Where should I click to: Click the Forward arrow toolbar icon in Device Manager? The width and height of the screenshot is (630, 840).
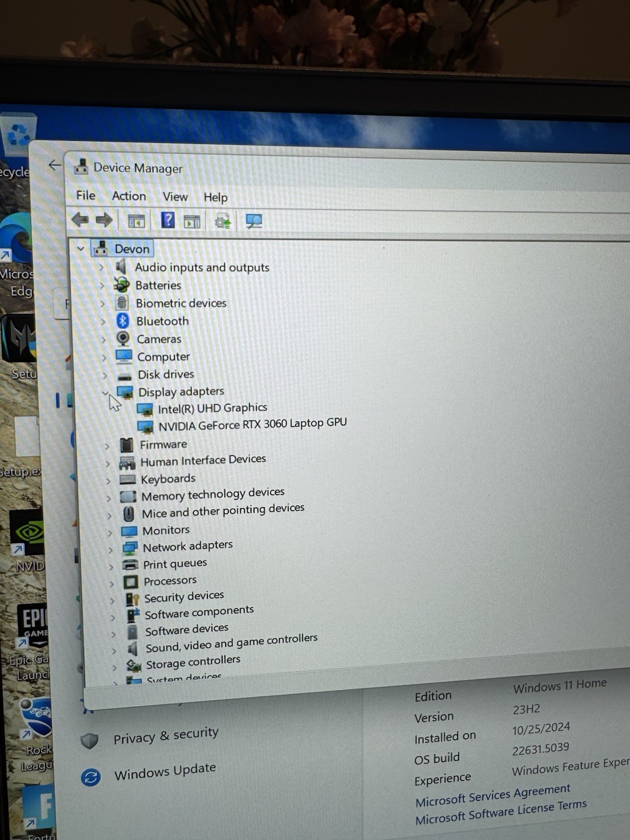[104, 220]
